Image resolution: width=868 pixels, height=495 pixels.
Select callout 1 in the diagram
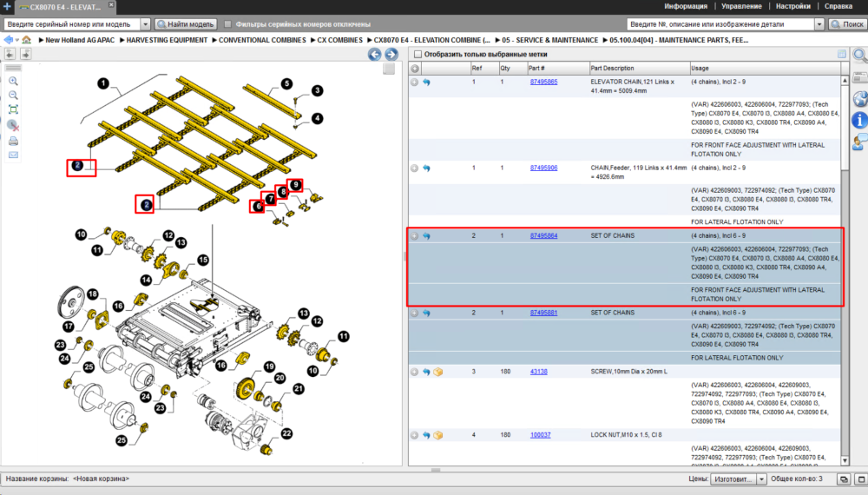click(103, 83)
